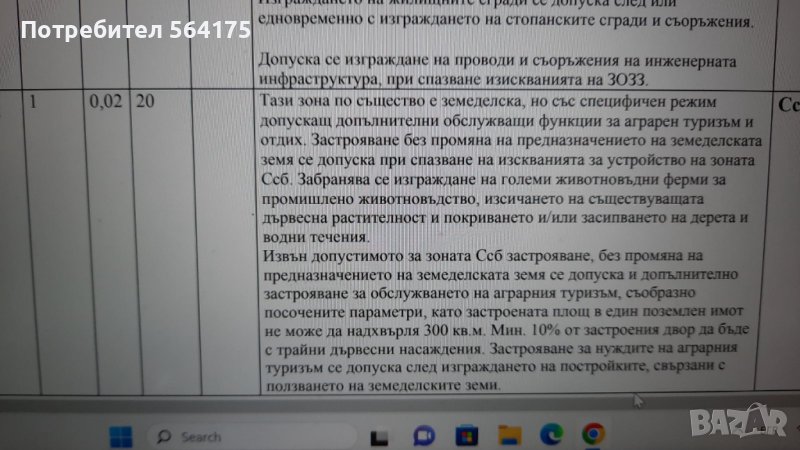Click the bold "Сс" cell at right
This screenshot has width=800, height=450.
tap(786, 103)
